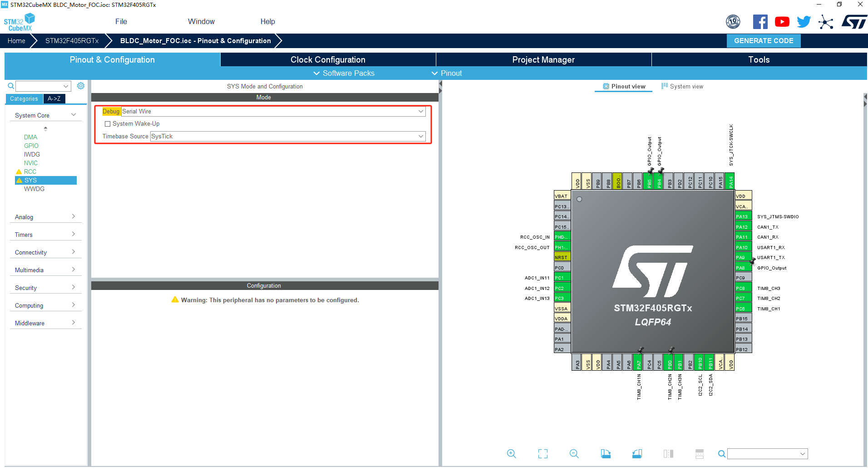Open the YouTube link icon

pyautogui.click(x=782, y=22)
